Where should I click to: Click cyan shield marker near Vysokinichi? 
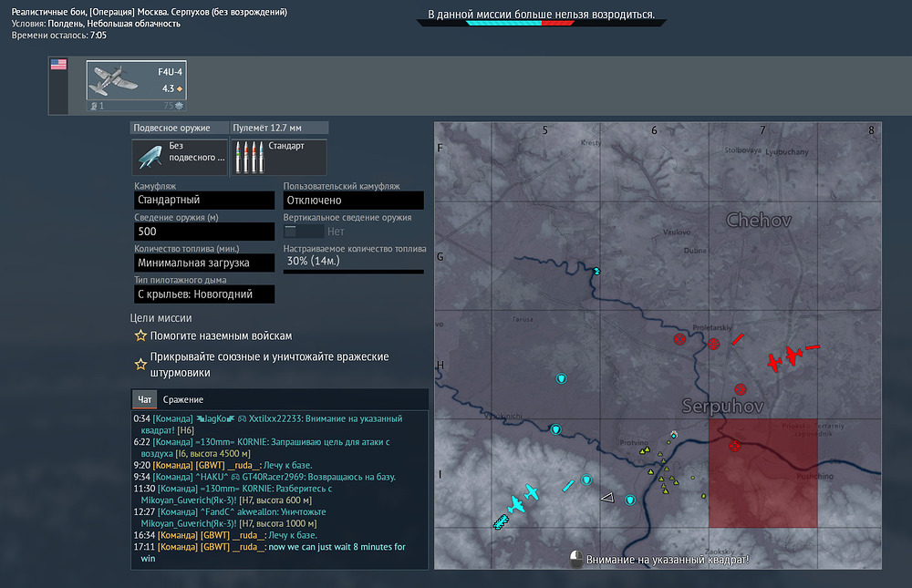pyautogui.click(x=556, y=429)
